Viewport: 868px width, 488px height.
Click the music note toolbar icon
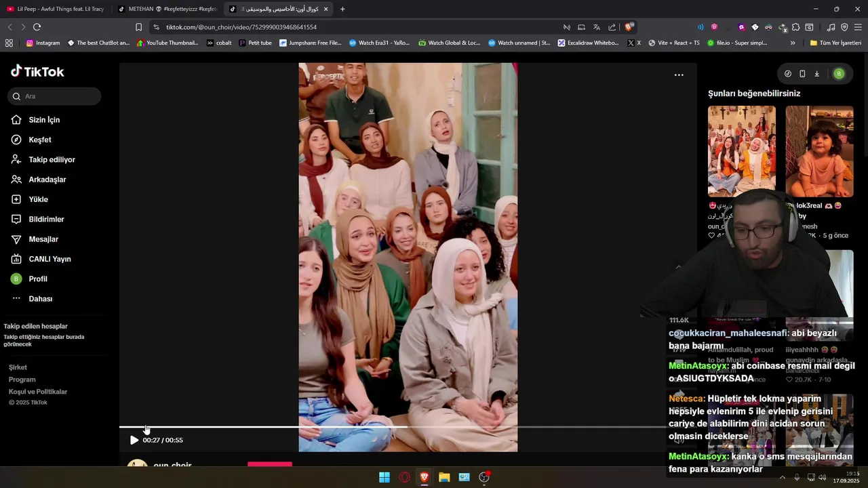point(831,27)
